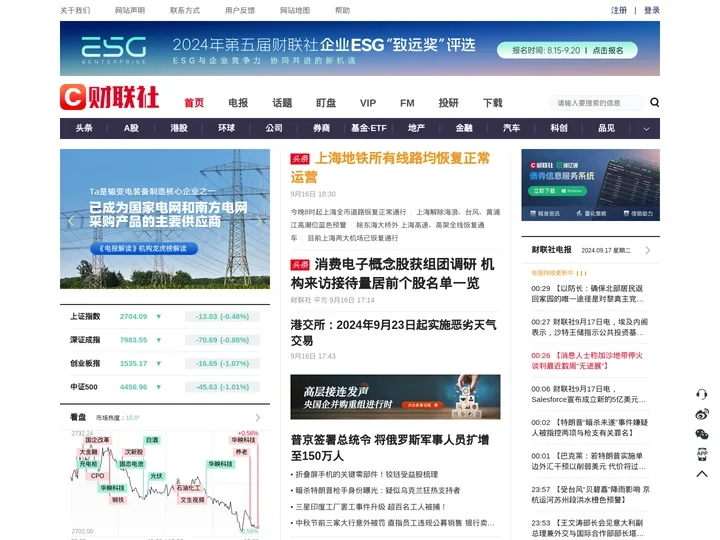
Task: Click 创业板指 index row
Action: 165,363
